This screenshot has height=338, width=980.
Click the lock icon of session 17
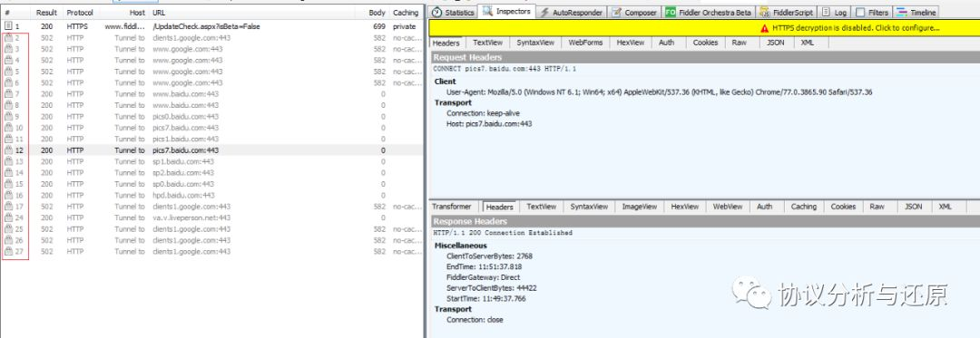click(8, 206)
